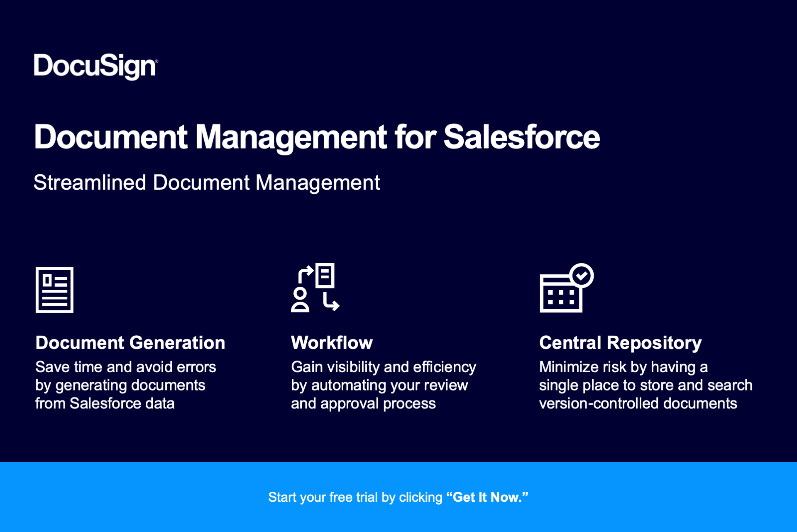Select the Workflow section title
Screen dimensions: 797x532
click(332, 343)
